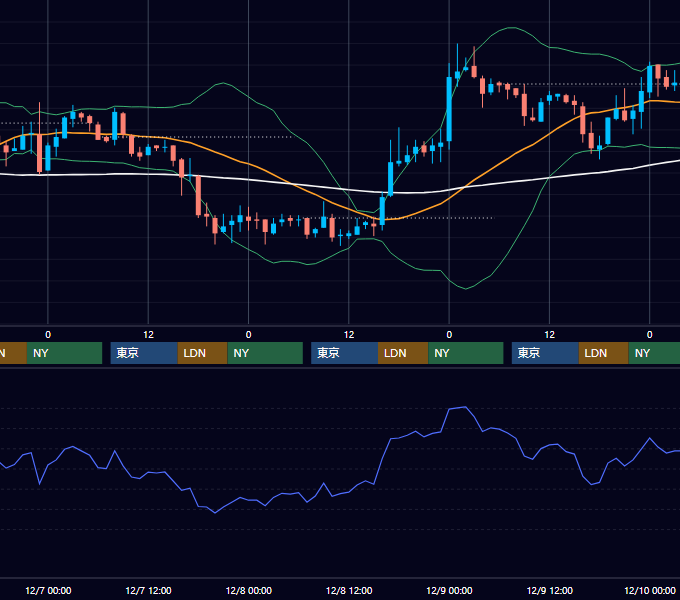680x600 pixels.
Task: Click the 12/7 00:00 date label
Action: click(48, 590)
